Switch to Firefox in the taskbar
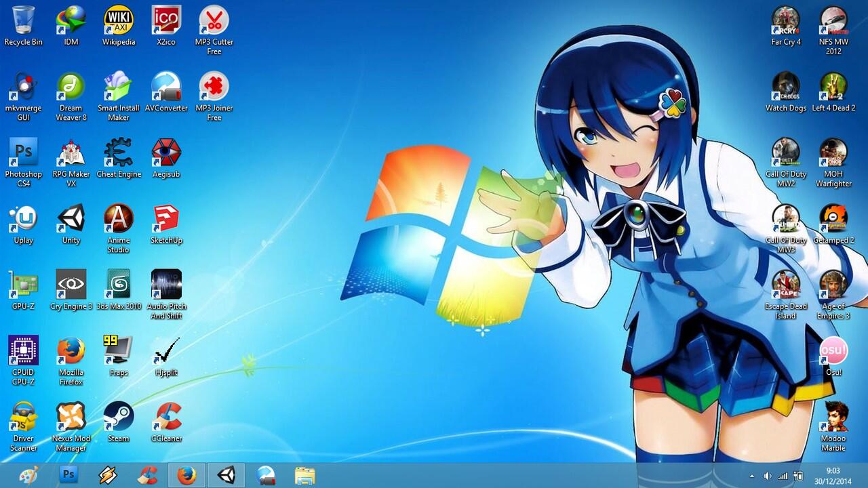868x488 pixels. coord(186,475)
